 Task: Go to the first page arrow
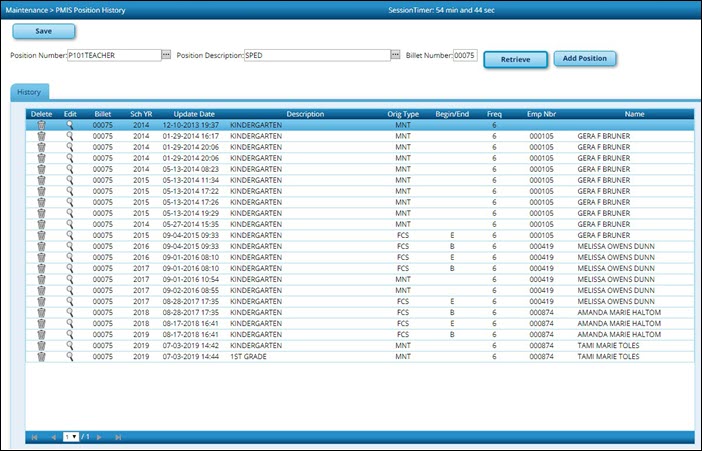pos(33,437)
